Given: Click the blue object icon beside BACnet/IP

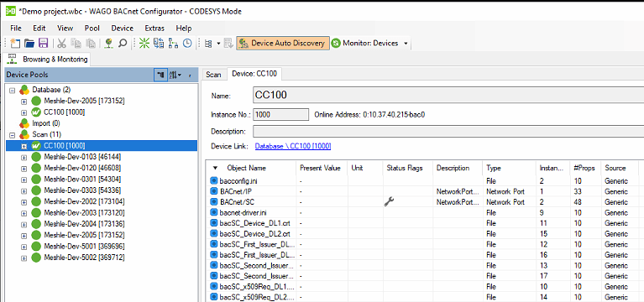Looking at the screenshot, I should [x=213, y=191].
